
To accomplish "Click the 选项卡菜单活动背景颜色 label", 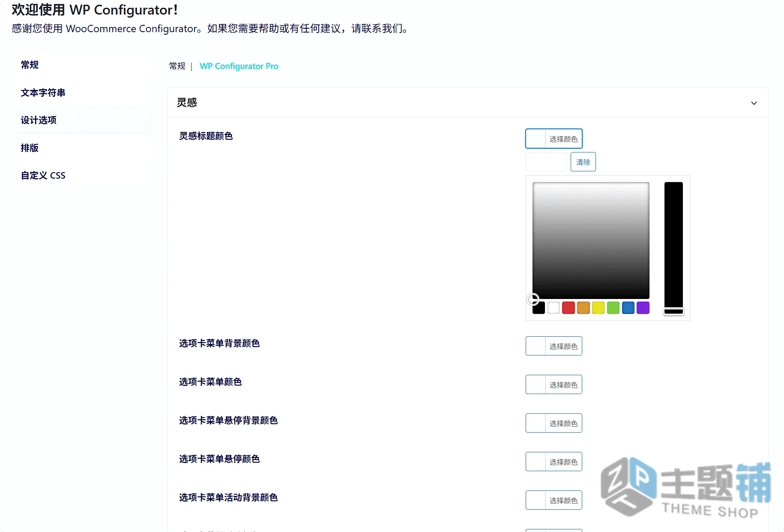I will (228, 498).
